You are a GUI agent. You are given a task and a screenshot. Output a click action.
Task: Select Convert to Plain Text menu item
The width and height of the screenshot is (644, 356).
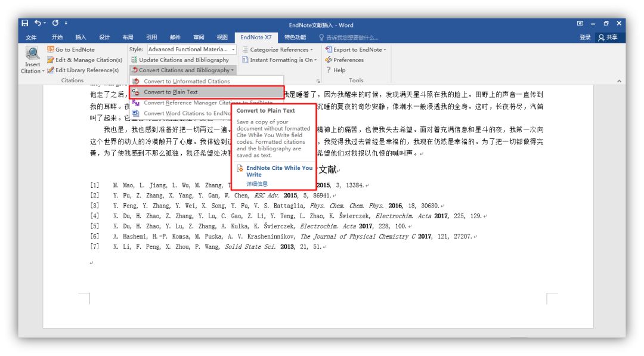(x=171, y=92)
